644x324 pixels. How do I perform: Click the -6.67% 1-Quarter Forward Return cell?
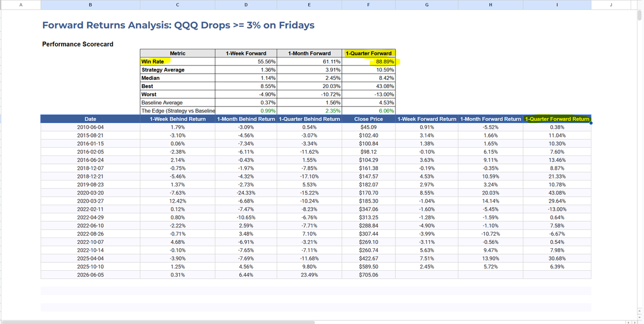557,234
